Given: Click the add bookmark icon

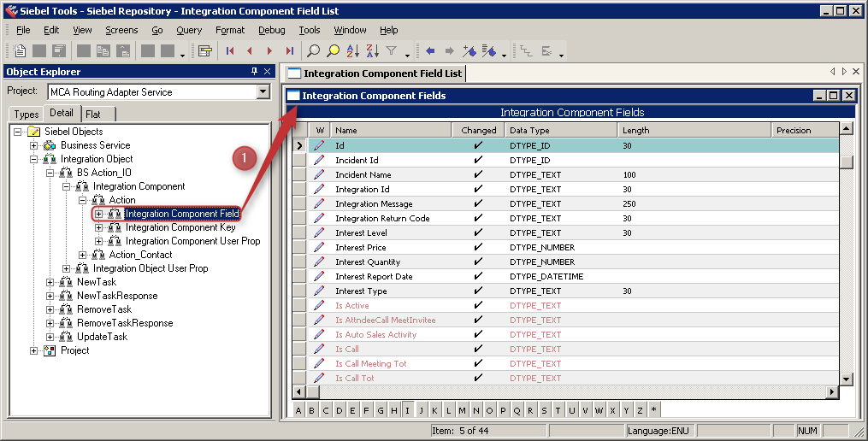Looking at the screenshot, I should (x=469, y=51).
